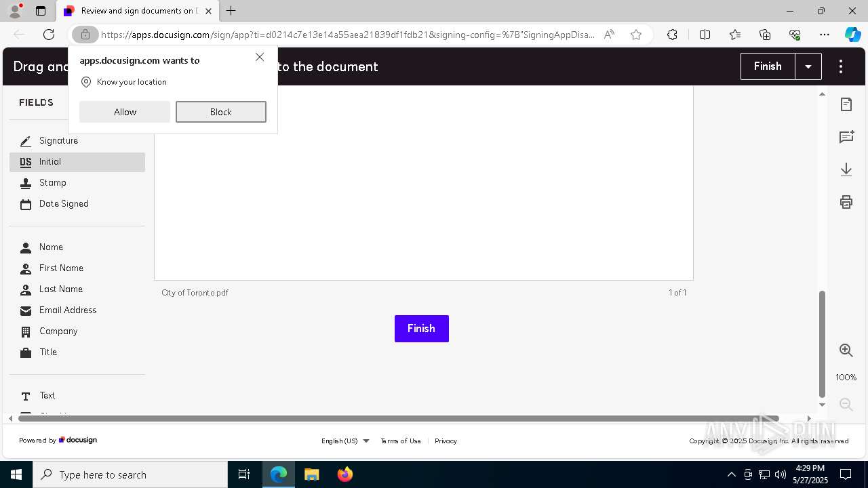Click the horizontal scrollbar

tap(399, 419)
